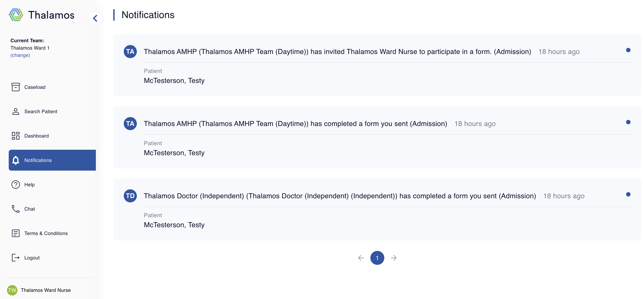Click the patient name in the invited notification card
644x299 pixels.
point(174,81)
